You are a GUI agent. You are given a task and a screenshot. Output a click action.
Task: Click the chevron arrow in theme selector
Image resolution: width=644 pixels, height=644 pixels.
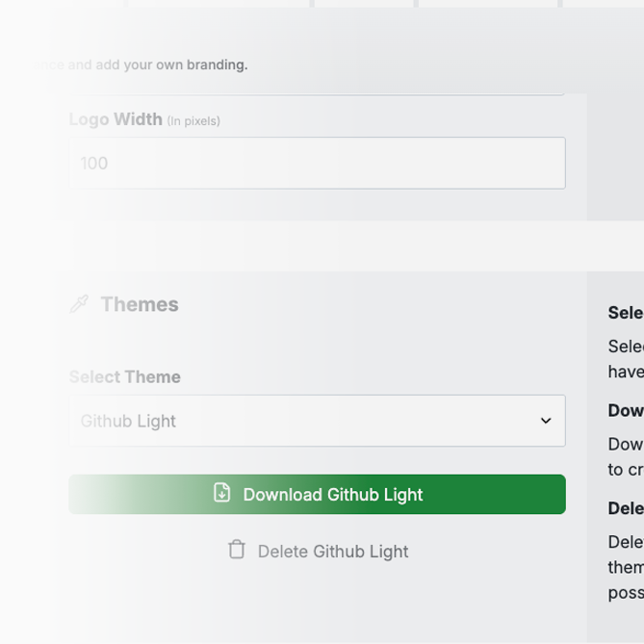(x=546, y=421)
